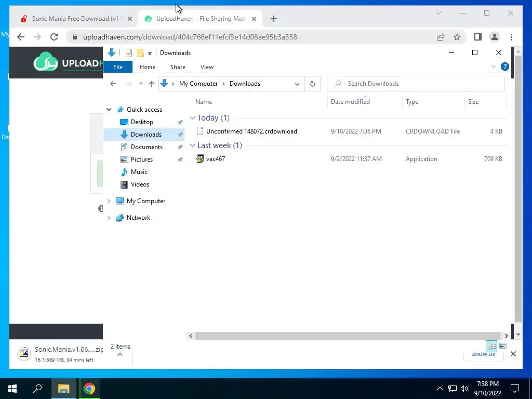Image resolution: width=532 pixels, height=399 pixels.
Task: Open the volume speaker tray icon
Action: pos(464,389)
